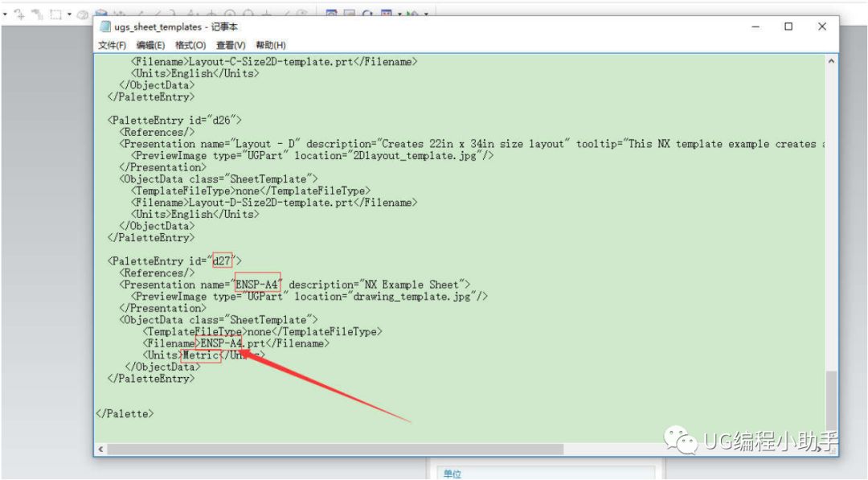This screenshot has width=868, height=480.
Task: Click the 'Creates 22in x 34in size layout' text
Action: 473,144
